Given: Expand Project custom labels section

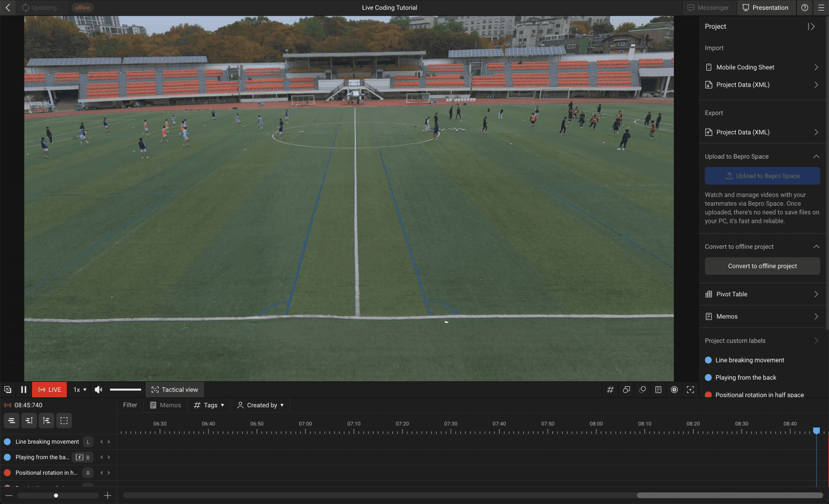Looking at the screenshot, I should [x=816, y=341].
